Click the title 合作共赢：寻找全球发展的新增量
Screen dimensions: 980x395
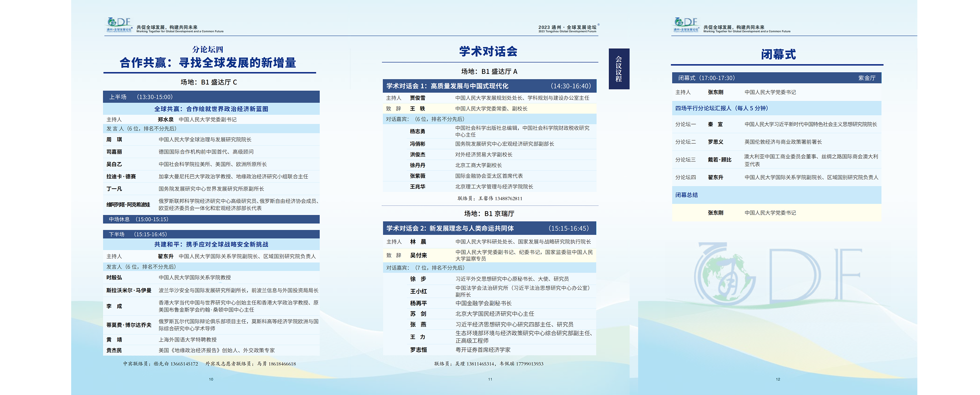click(x=208, y=63)
